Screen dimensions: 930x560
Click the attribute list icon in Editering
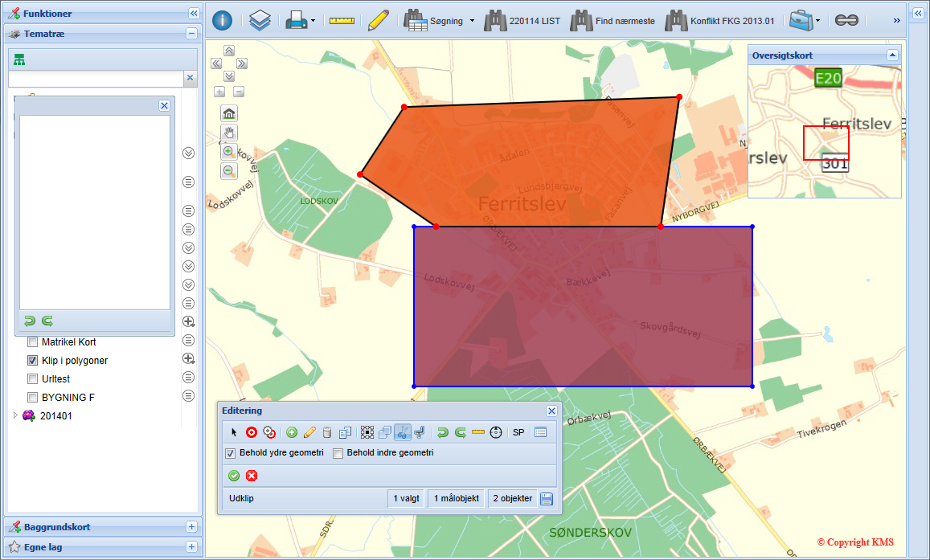pos(540,432)
